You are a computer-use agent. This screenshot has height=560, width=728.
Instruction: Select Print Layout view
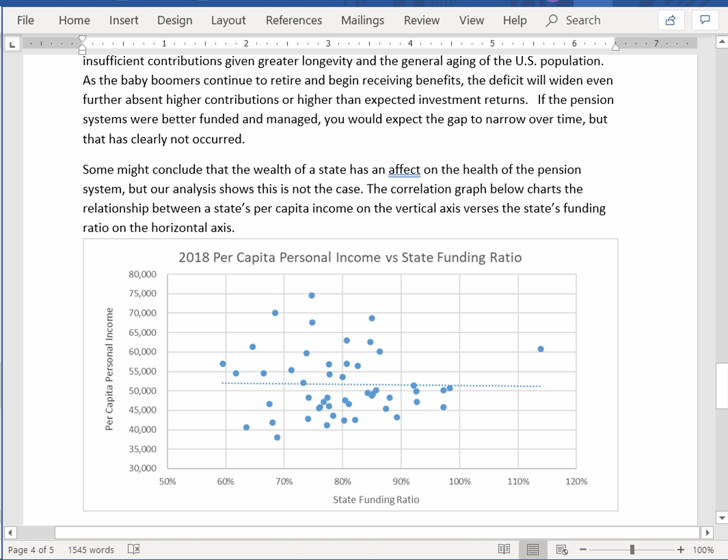533,549
